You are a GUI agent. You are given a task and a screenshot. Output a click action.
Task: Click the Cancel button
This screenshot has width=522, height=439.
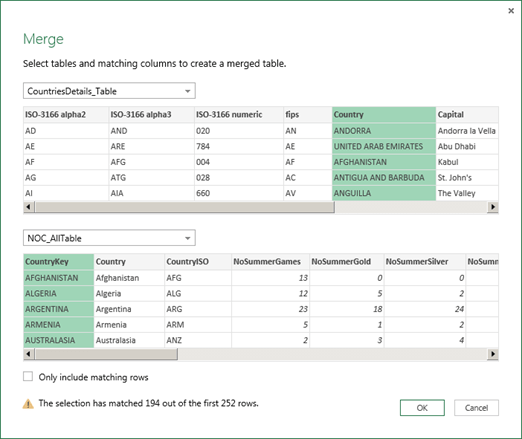[476, 408]
